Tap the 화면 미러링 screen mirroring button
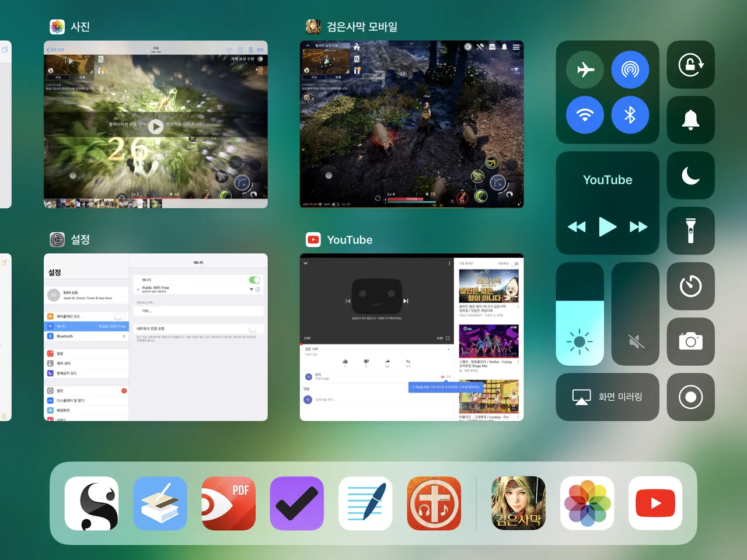 608,397
